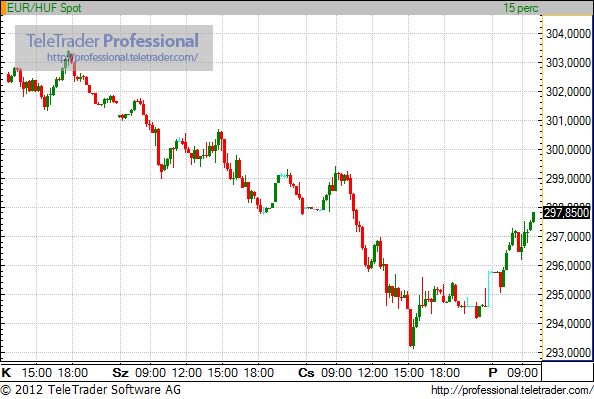594x399 pixels.
Task: Click the Sz day label on time axis
Action: coord(121,373)
